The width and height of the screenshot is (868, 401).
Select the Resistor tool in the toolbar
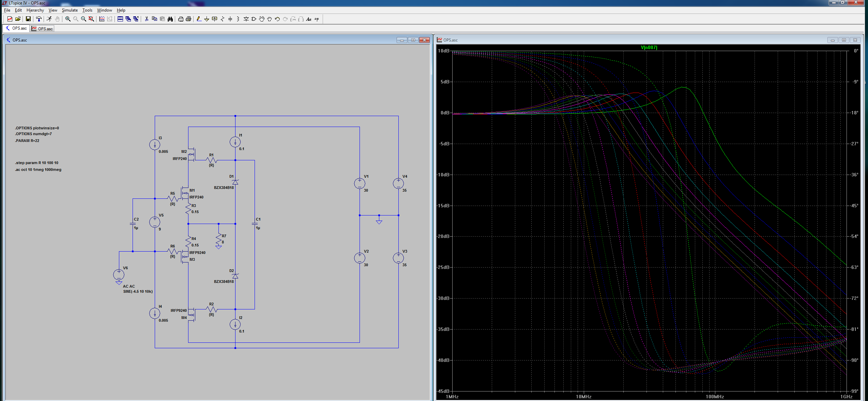coord(223,19)
